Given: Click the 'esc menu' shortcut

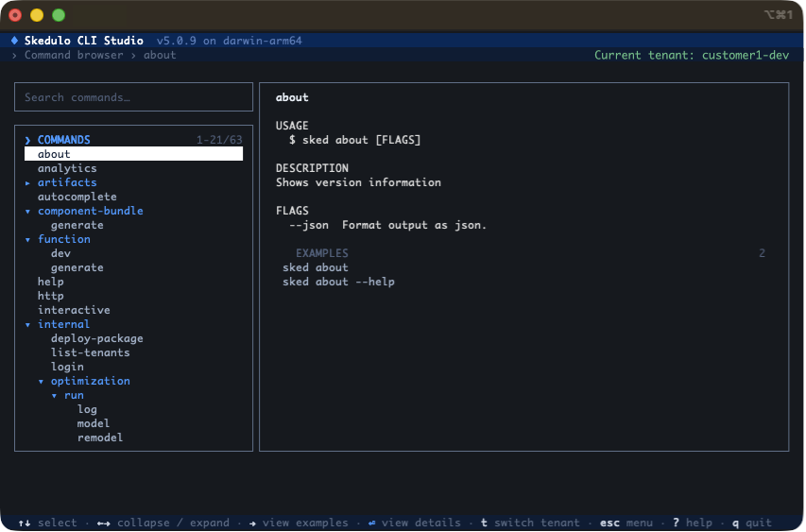Looking at the screenshot, I should point(626,523).
